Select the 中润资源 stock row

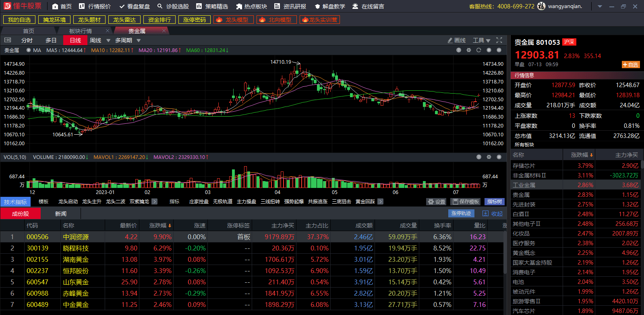(76, 237)
